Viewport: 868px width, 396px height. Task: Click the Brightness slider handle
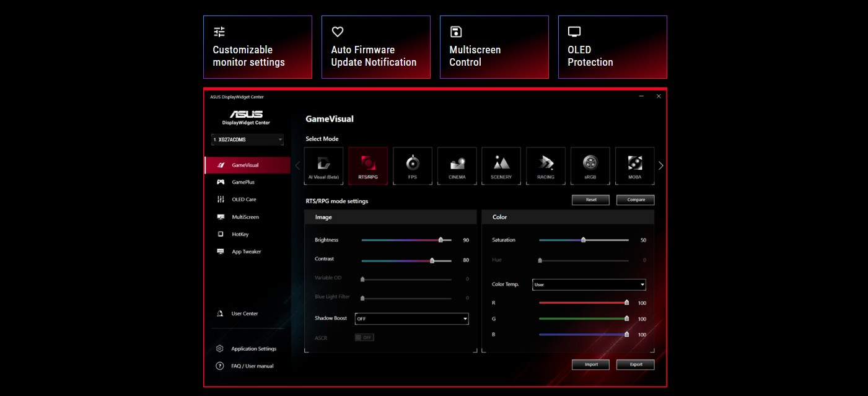(x=441, y=240)
